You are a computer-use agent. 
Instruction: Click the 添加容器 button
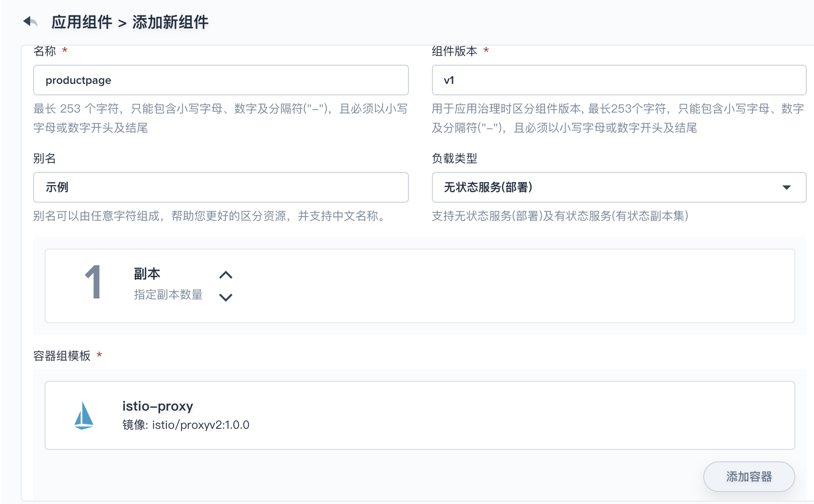pyautogui.click(x=749, y=477)
